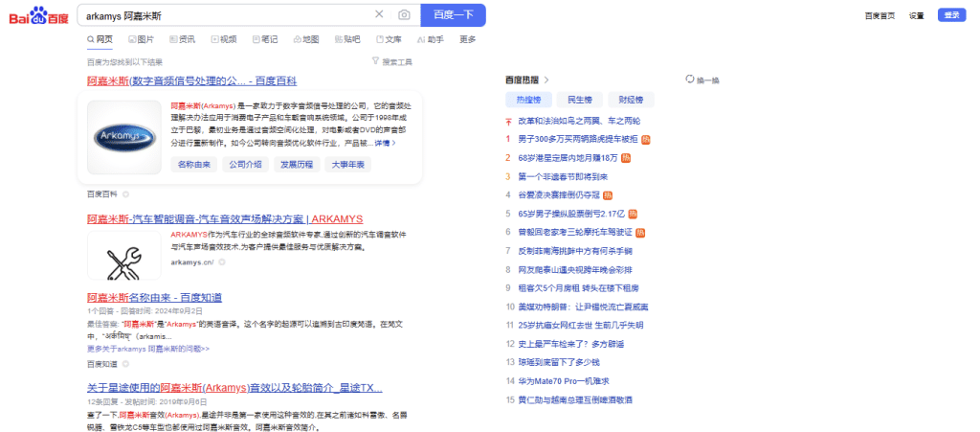Select the 民生榜 tab
980x432 pixels.
tap(579, 100)
